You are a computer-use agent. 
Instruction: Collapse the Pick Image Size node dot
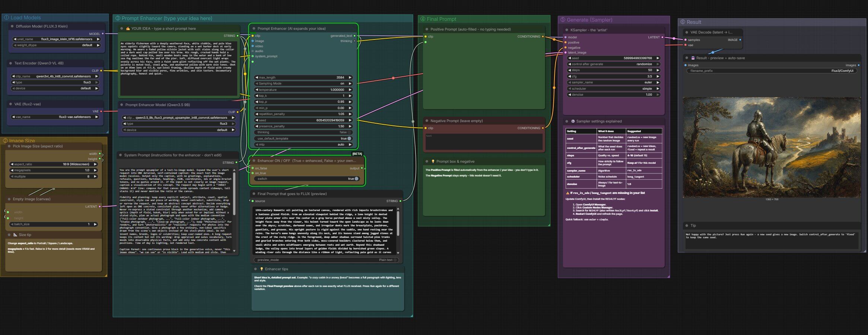[9, 146]
